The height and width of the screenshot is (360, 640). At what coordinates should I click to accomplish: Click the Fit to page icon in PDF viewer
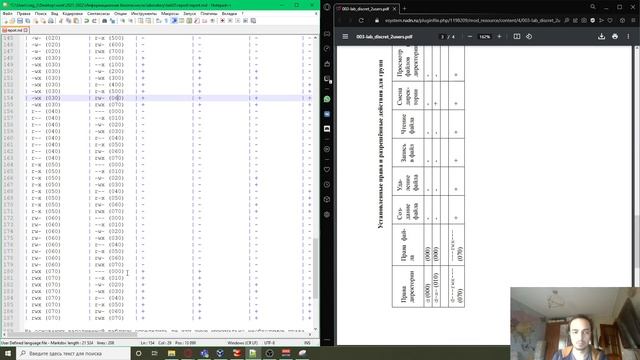(517, 36)
